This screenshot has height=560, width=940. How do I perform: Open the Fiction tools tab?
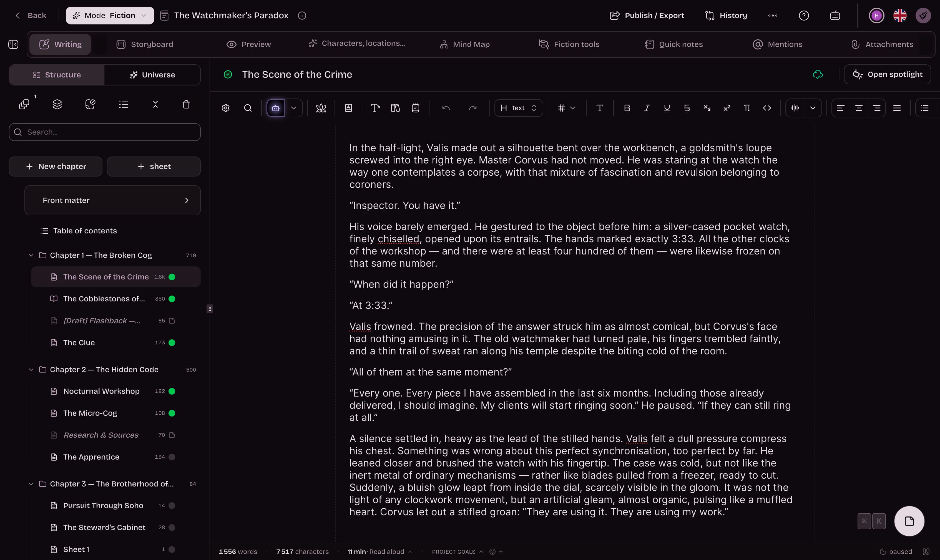(x=569, y=44)
